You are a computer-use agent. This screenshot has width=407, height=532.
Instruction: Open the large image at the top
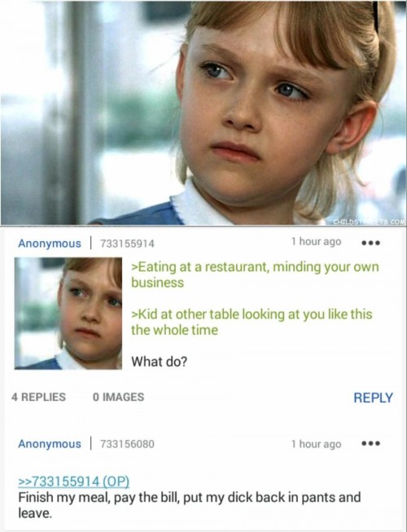[x=203, y=112]
